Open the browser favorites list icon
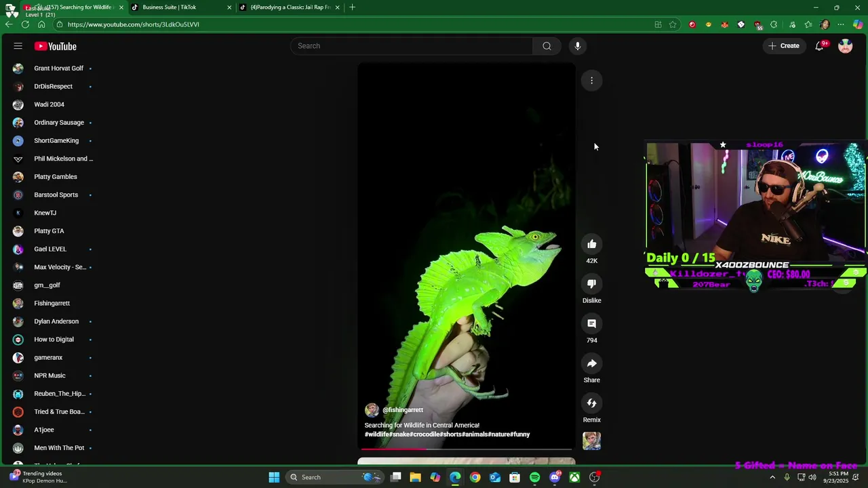868x488 pixels. [x=808, y=24]
